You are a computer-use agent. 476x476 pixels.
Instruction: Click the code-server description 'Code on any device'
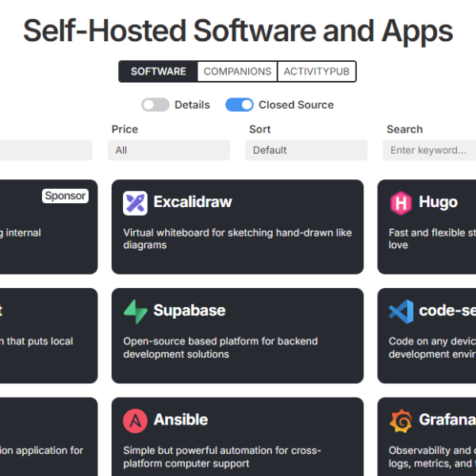coord(432,347)
